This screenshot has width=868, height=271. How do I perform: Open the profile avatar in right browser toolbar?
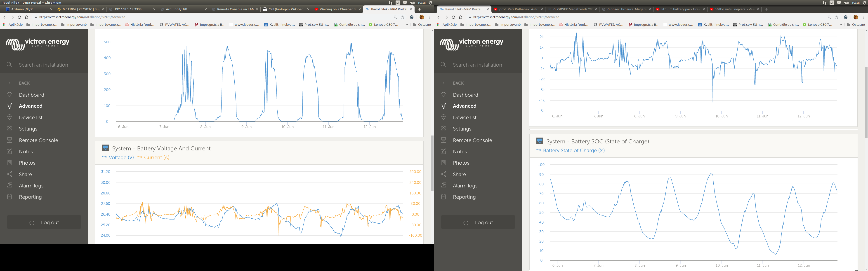(856, 17)
